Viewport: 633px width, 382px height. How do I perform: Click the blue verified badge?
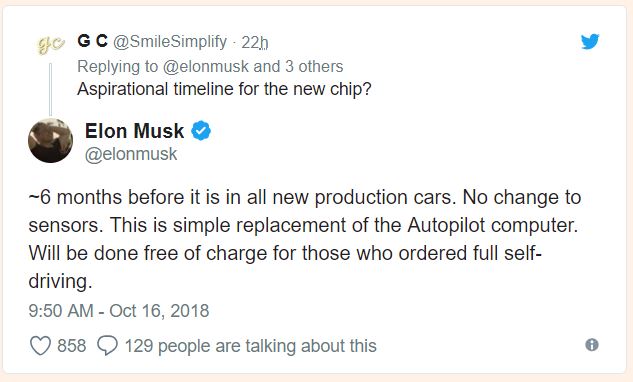pos(201,131)
